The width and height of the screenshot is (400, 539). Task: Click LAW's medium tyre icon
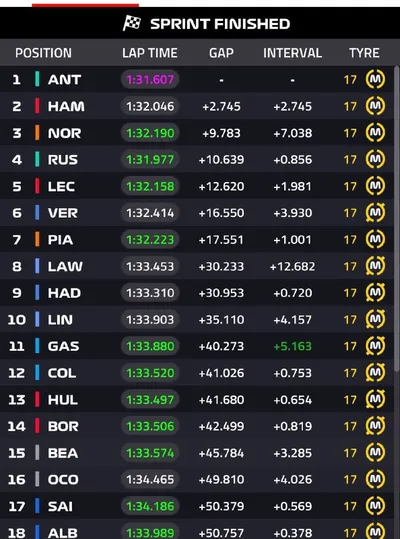click(375, 266)
